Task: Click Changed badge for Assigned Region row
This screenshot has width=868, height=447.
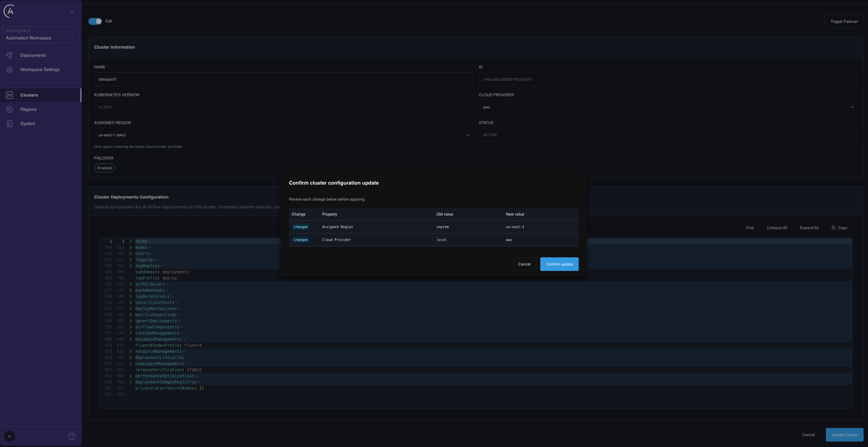Action: 301,227
